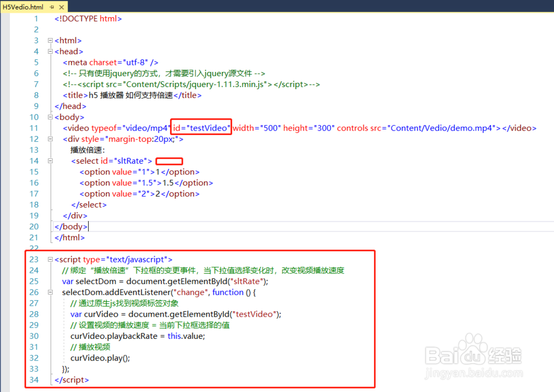
Task: Click the Content/Vedio/demo.mp4 src value
Action: [442, 128]
